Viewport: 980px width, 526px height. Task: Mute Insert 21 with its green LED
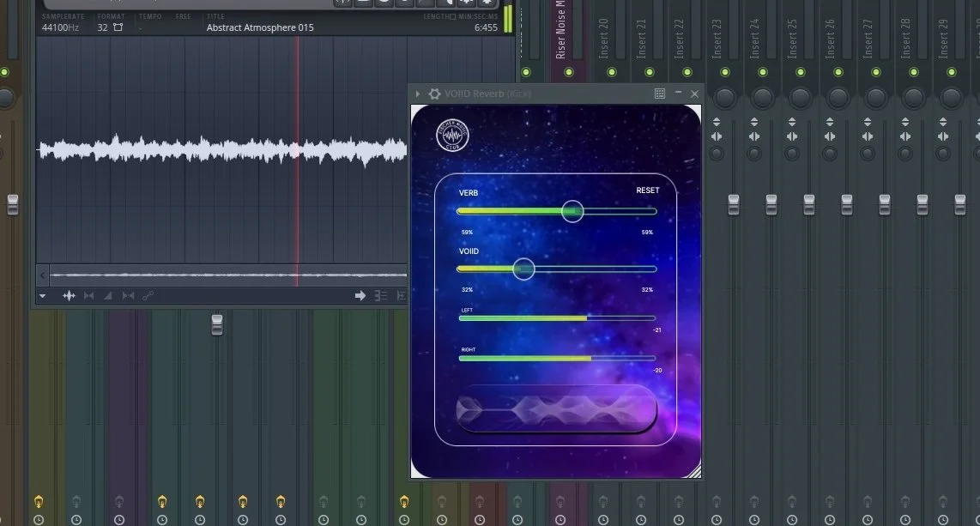tap(650, 72)
